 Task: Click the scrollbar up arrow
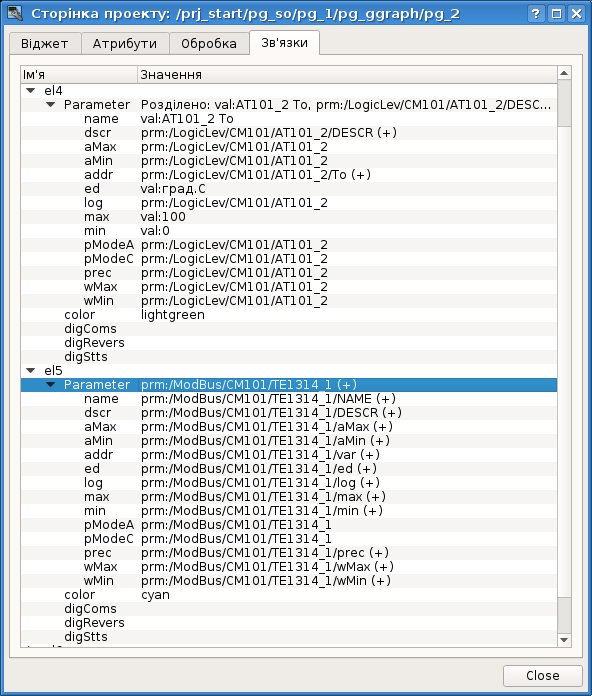point(564,73)
